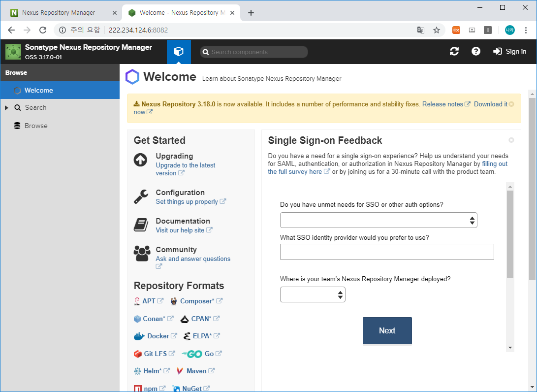This screenshot has height=392, width=537.
Task: Click the orange extension icon in toolbar
Action: (456, 30)
